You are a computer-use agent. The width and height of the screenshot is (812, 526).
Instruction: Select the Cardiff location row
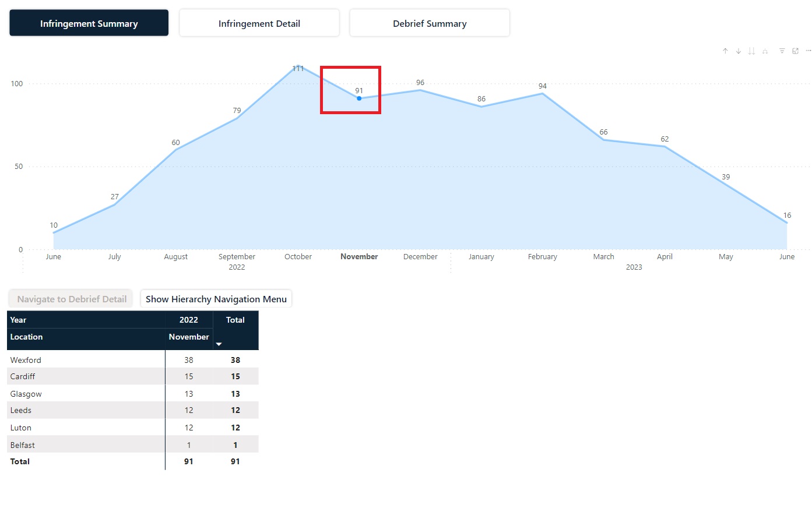coord(133,376)
